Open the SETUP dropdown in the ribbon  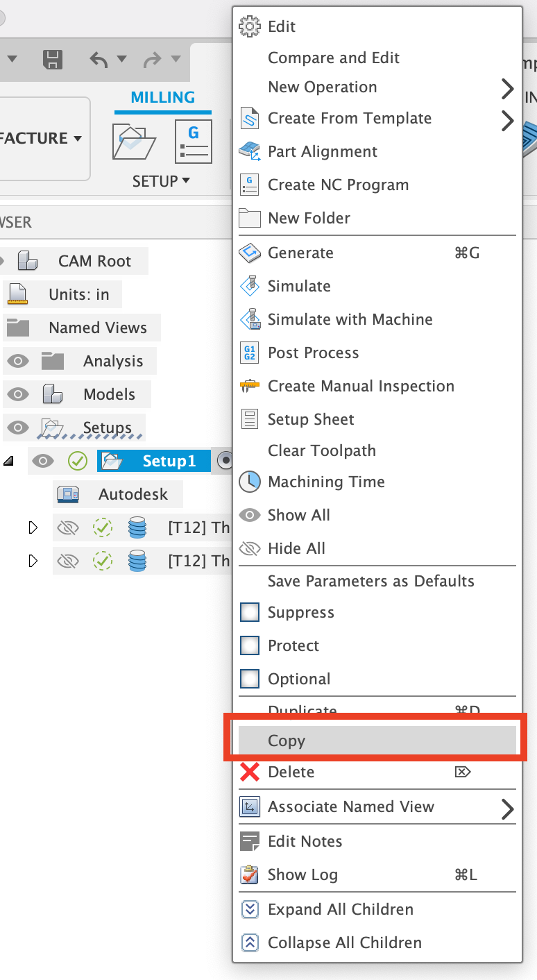click(161, 181)
